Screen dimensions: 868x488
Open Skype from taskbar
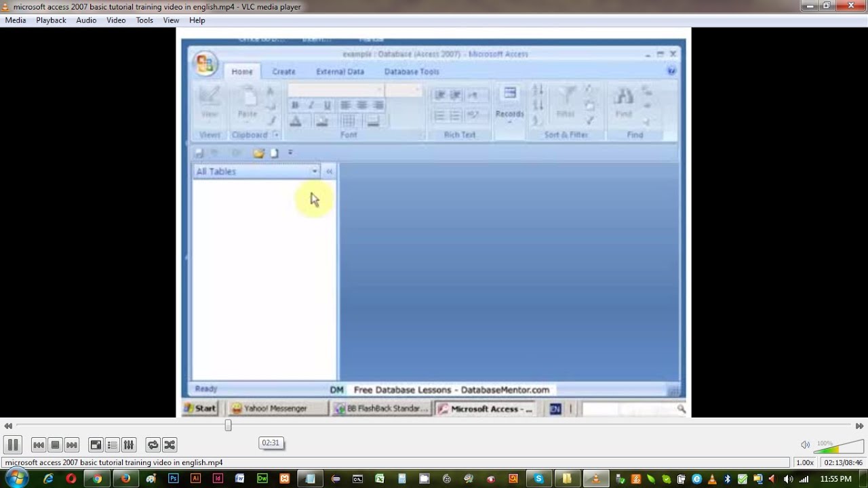click(x=538, y=479)
